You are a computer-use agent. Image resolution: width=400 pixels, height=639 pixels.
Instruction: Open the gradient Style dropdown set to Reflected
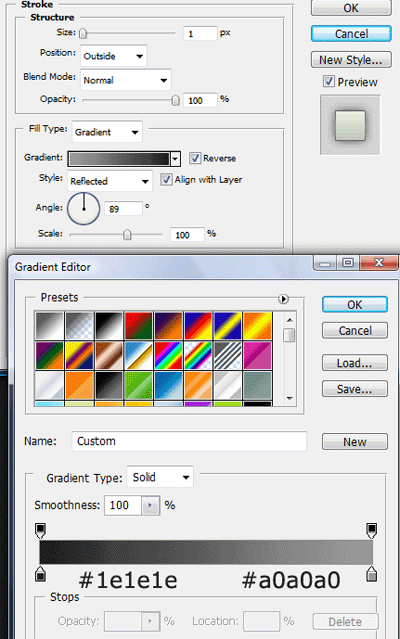(x=110, y=181)
